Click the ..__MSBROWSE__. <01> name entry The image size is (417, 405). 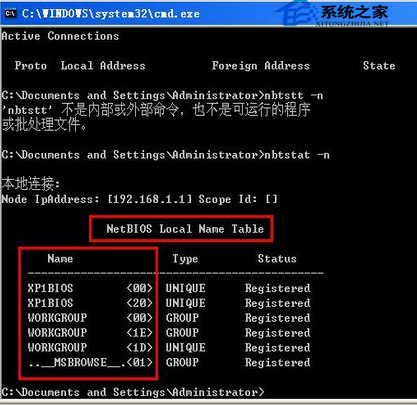click(90, 362)
